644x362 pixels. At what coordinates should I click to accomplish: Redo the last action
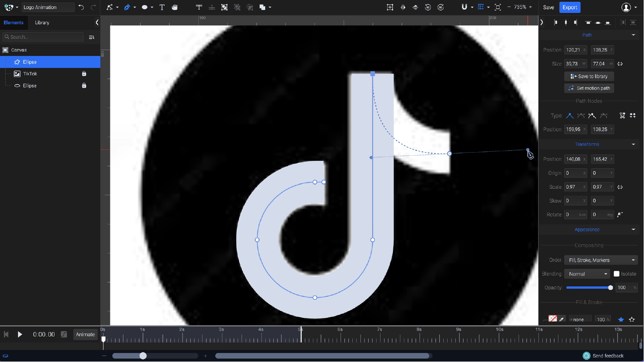click(x=93, y=7)
